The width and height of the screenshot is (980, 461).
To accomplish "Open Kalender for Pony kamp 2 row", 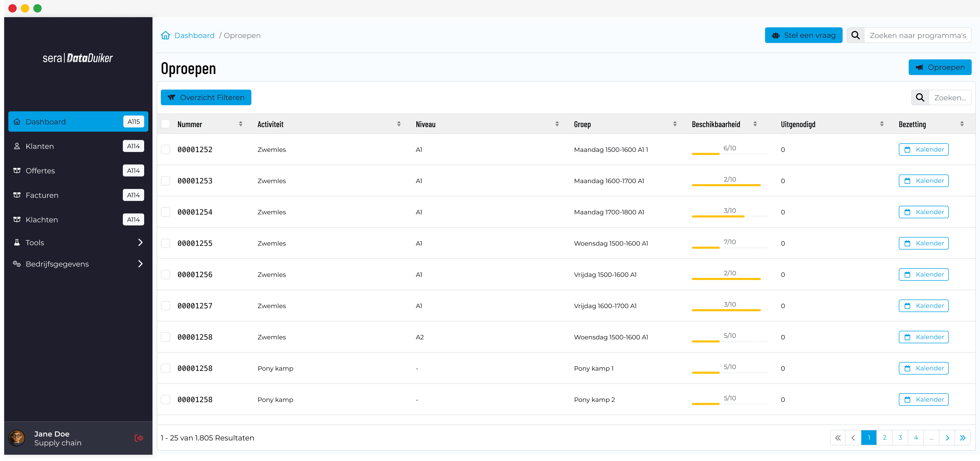I will coord(923,399).
